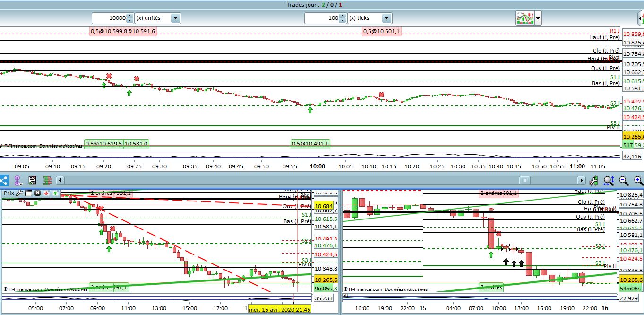644x315 pixels.
Task: Click the yellow 10 265,6 price tag in top chart
Action: click(633, 137)
